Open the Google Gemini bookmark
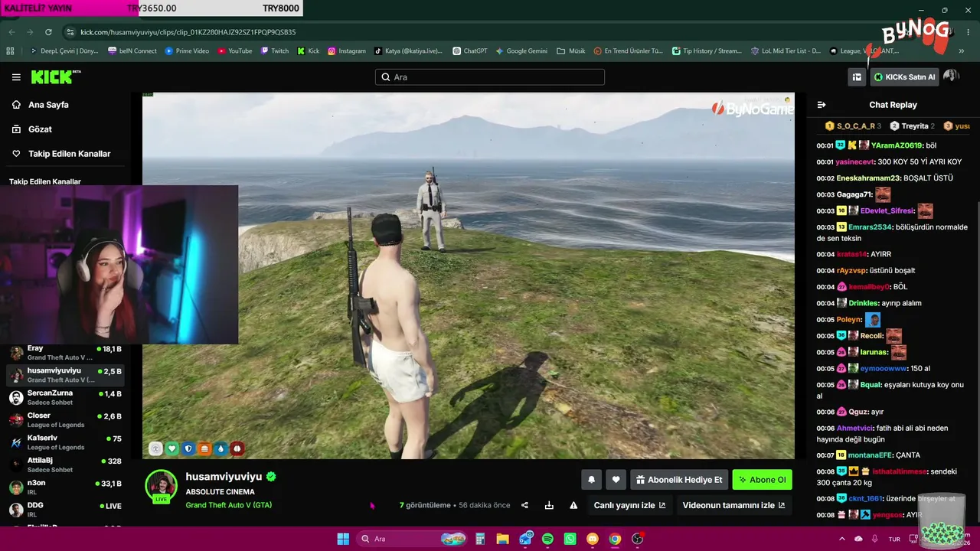The image size is (980, 551). [521, 51]
